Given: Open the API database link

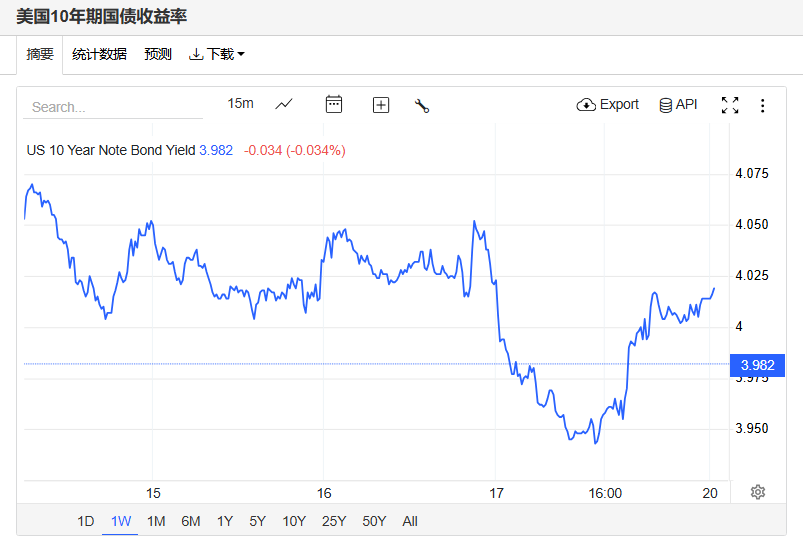Looking at the screenshot, I should pos(678,104).
